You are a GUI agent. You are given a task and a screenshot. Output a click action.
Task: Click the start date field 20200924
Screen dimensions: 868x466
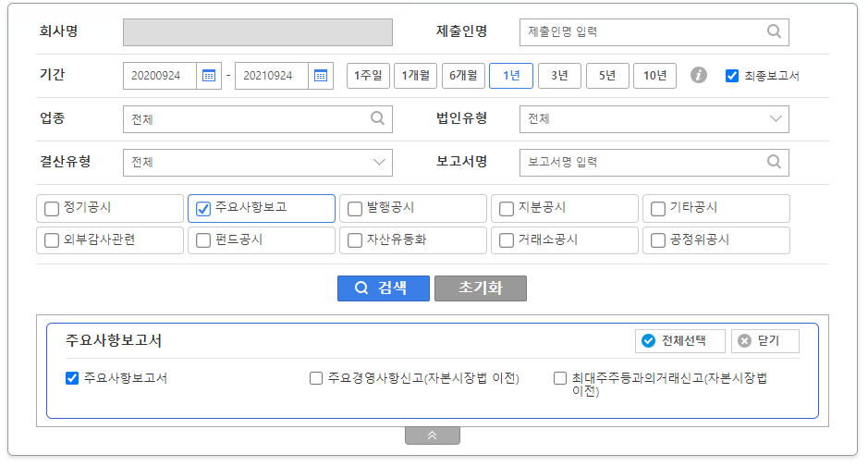(160, 76)
